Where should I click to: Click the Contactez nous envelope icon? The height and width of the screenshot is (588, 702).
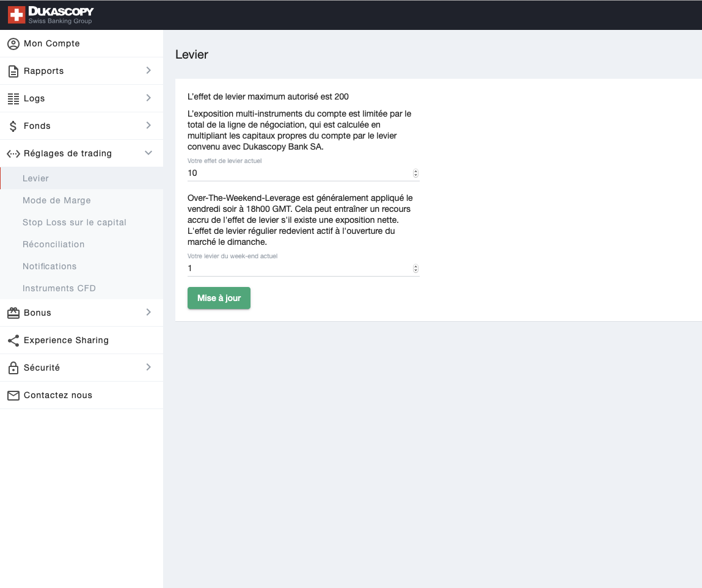click(13, 396)
